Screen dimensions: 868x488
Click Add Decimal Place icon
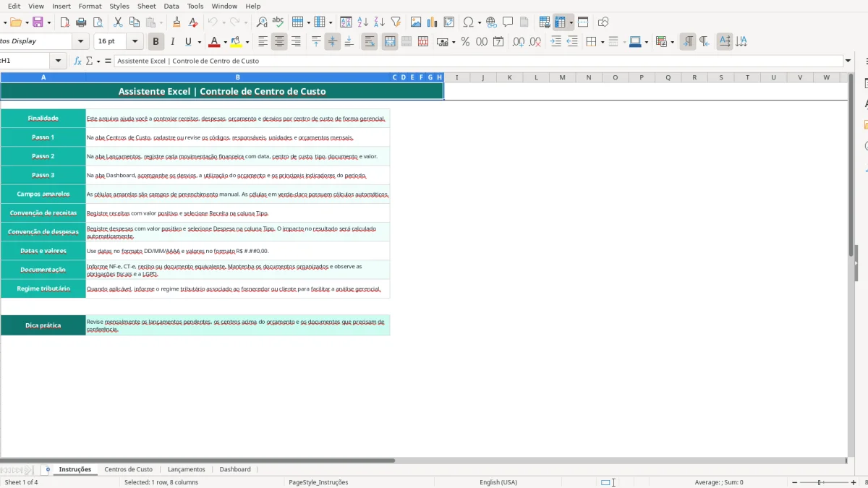pos(519,42)
